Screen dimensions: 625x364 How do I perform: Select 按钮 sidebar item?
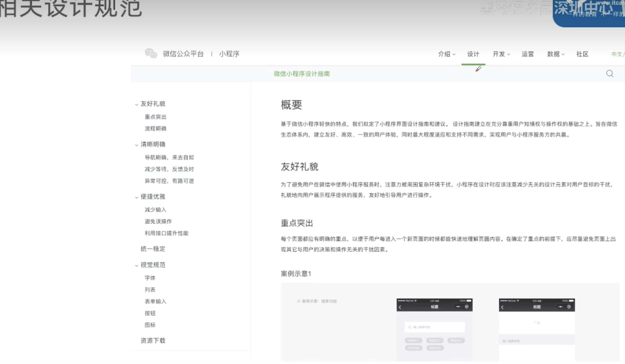point(150,313)
